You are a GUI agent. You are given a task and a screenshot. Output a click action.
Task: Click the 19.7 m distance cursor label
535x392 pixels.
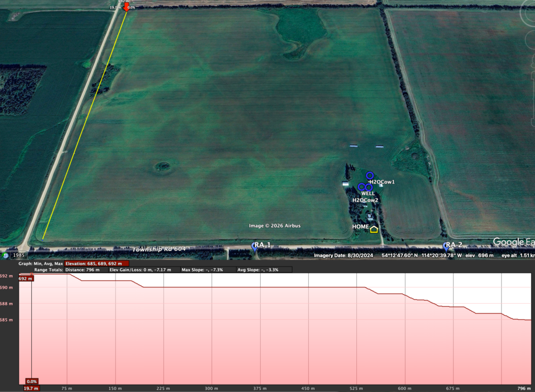[32, 388]
